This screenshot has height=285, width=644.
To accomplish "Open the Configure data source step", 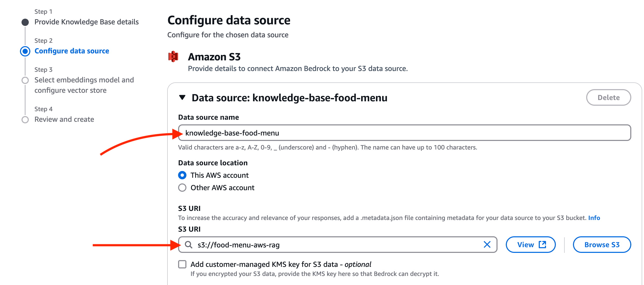I will point(72,51).
